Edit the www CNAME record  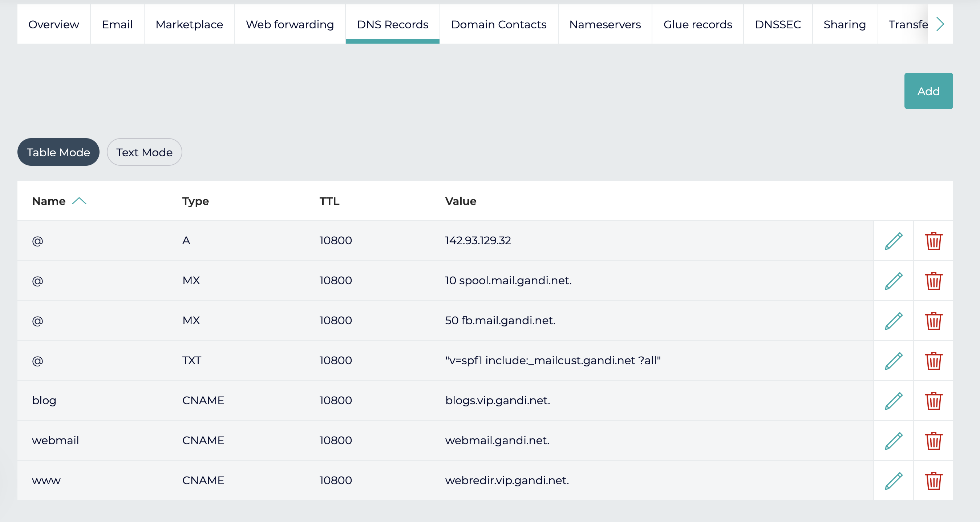click(893, 481)
